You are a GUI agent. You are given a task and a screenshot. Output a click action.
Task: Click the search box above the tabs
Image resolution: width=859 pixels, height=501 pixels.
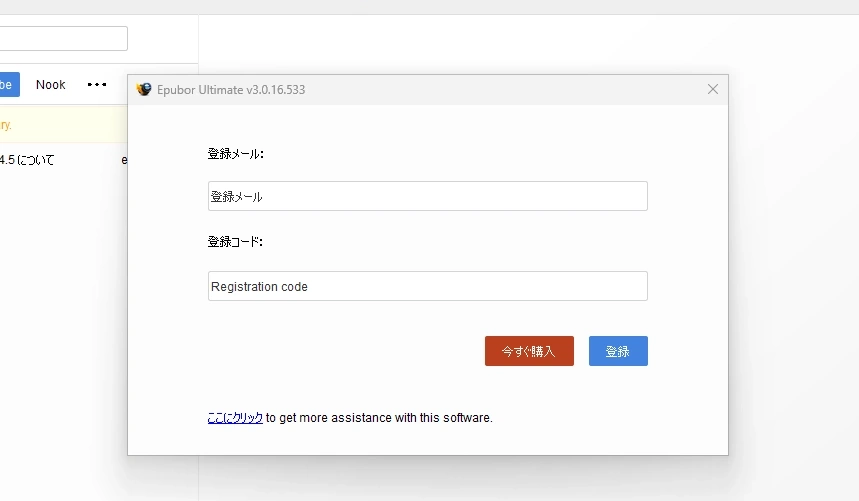pyautogui.click(x=60, y=39)
